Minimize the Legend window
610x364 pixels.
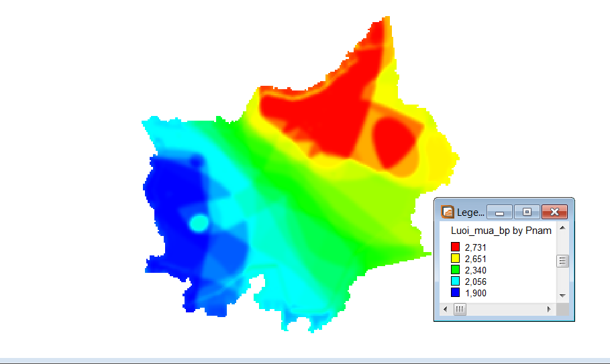coord(499,212)
